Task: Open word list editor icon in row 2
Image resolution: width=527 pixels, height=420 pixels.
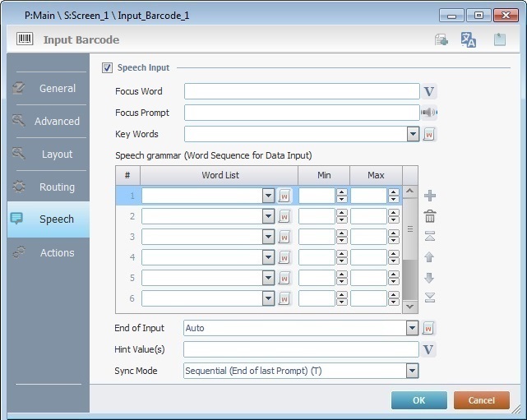Action: tap(284, 216)
